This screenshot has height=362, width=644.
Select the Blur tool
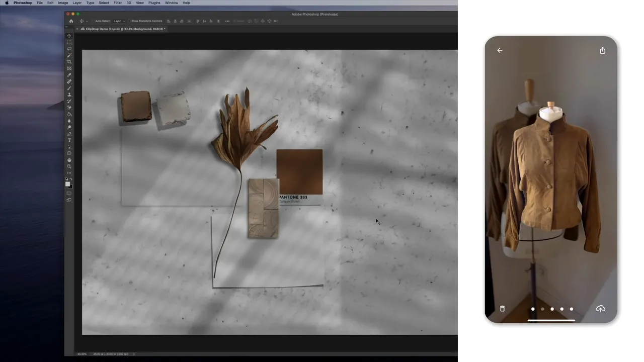69,121
